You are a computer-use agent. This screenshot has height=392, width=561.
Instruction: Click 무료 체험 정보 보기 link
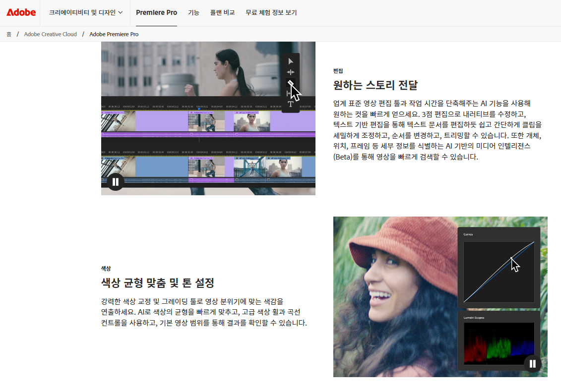[271, 12]
